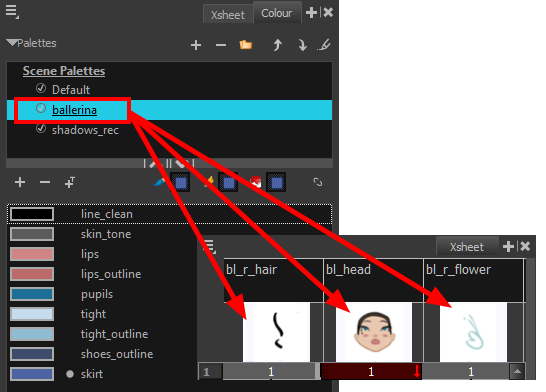Image resolution: width=546 pixels, height=392 pixels.
Task: Click the link colours chain icon
Action: tap(318, 182)
